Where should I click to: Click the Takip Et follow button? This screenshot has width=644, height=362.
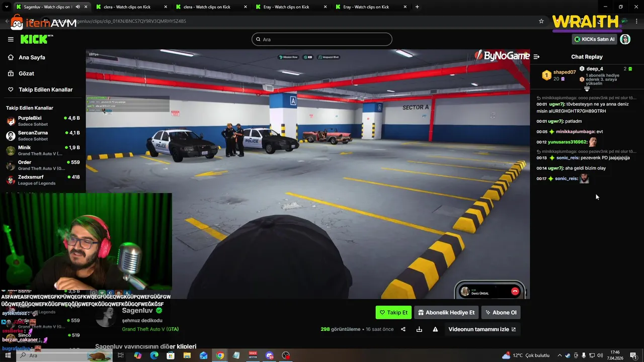coord(393,312)
